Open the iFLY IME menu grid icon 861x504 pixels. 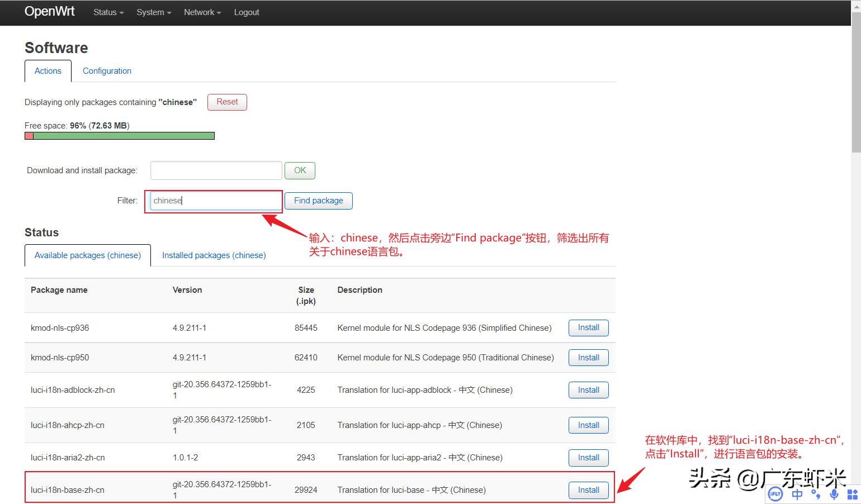pos(851,494)
